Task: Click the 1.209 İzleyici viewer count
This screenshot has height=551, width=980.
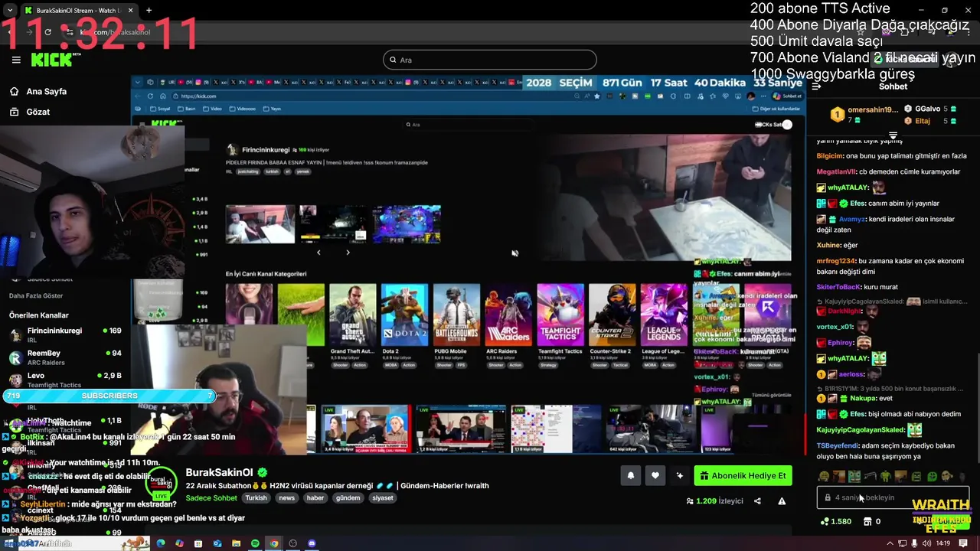Action: (x=715, y=501)
